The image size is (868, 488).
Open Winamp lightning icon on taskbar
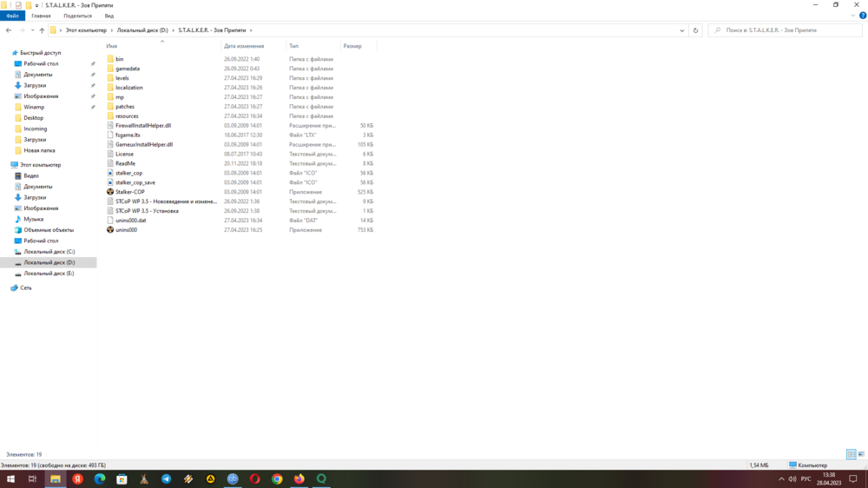pos(188,479)
